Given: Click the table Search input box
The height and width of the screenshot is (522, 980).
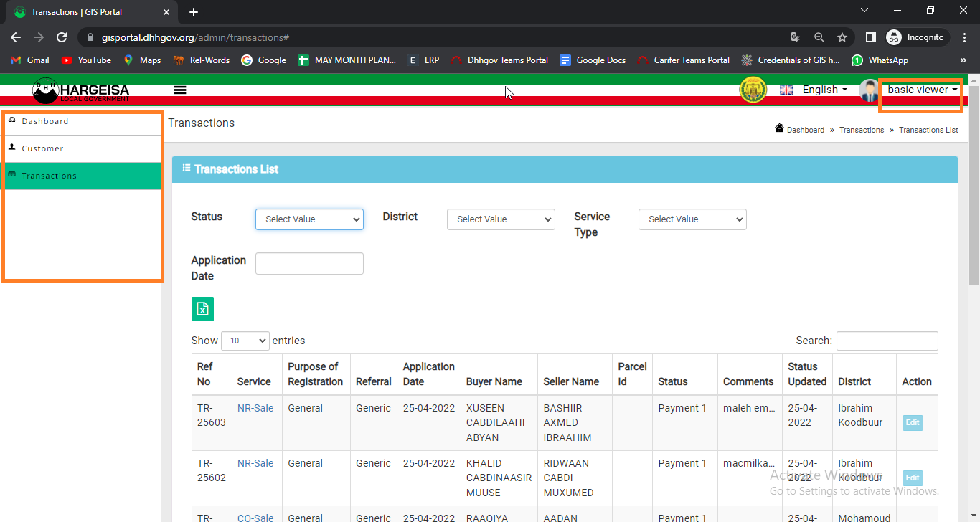Looking at the screenshot, I should [x=887, y=341].
